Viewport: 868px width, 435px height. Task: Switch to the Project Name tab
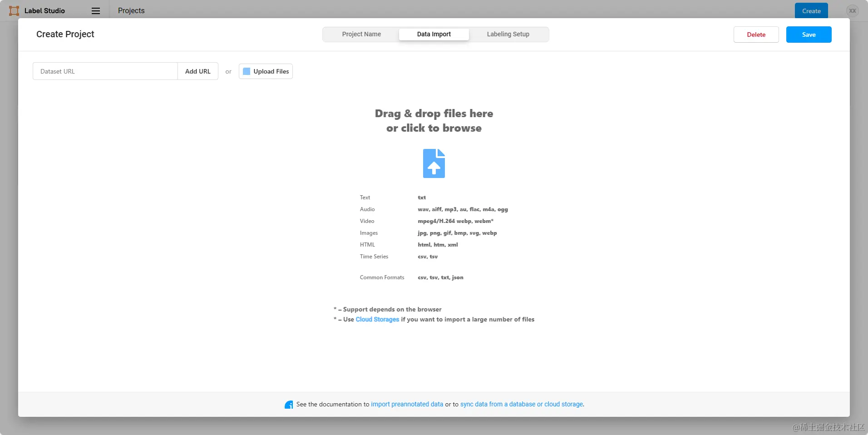pos(361,34)
